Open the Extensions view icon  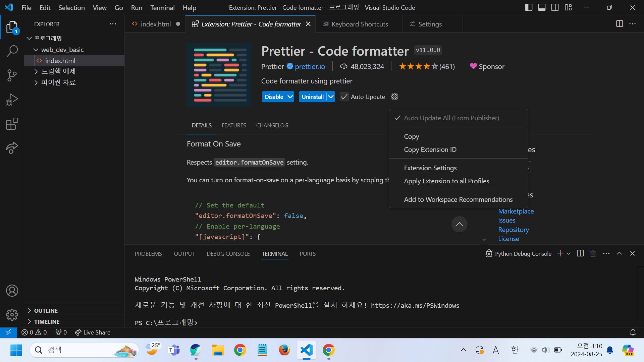tap(12, 124)
